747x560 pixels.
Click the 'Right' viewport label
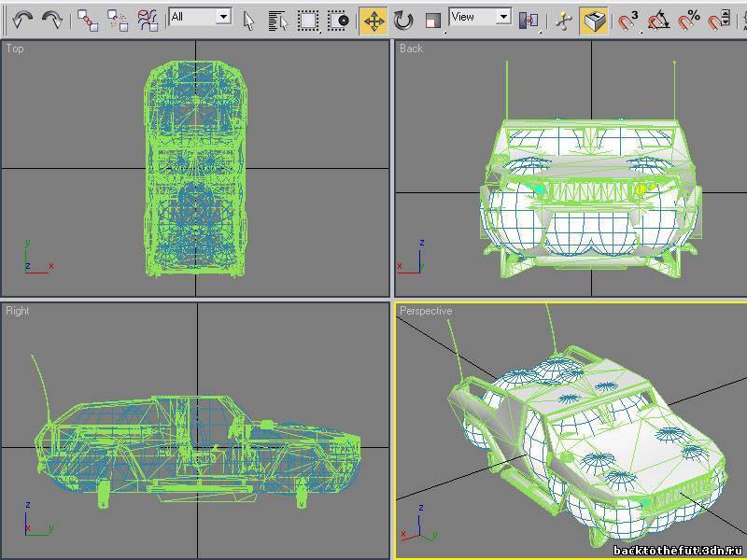[x=18, y=311]
